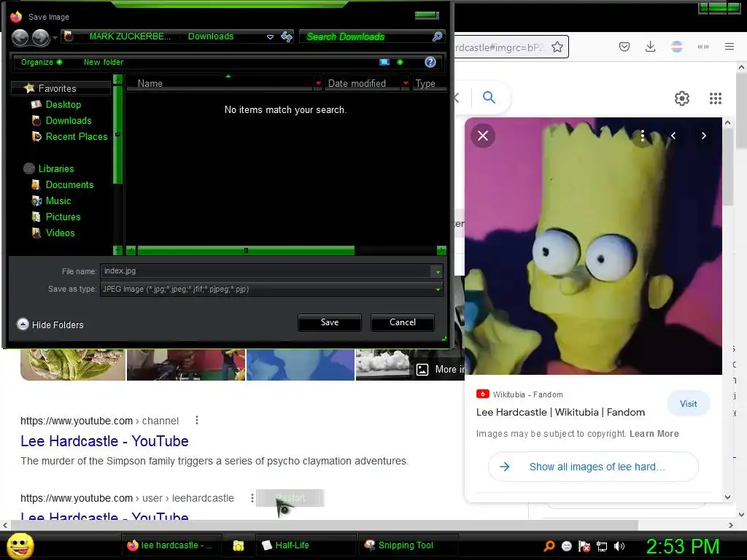Click the Learn More copyright link
Screen dimensions: 747x560
click(654, 434)
